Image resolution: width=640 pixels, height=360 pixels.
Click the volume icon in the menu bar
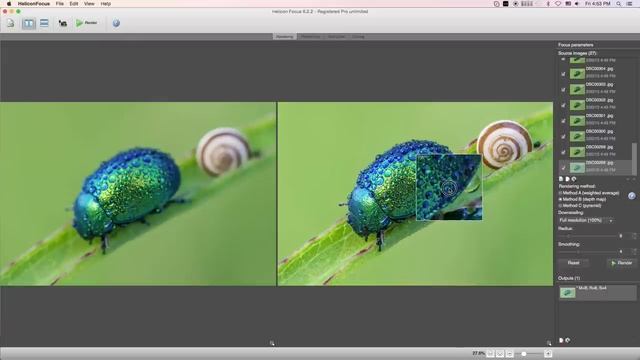(x=577, y=4)
